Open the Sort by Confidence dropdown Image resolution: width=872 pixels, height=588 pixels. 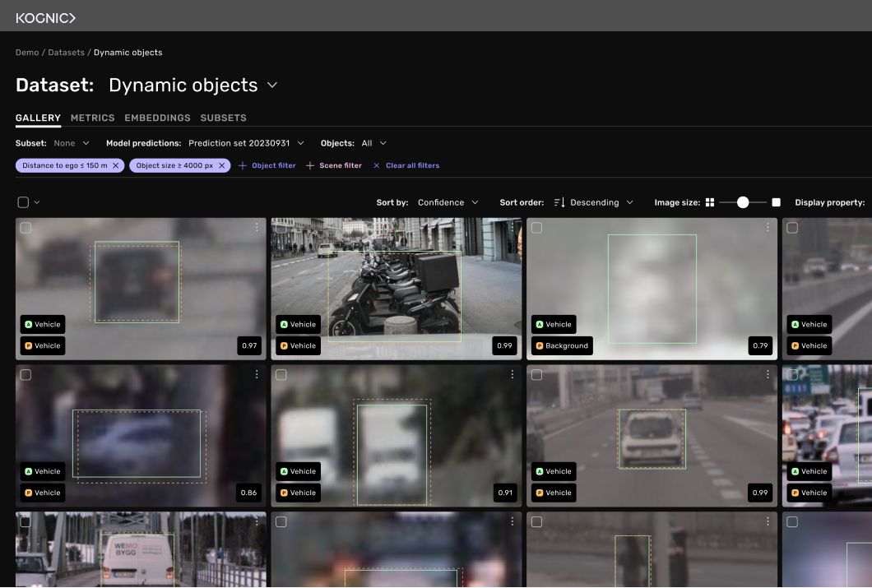tap(448, 202)
